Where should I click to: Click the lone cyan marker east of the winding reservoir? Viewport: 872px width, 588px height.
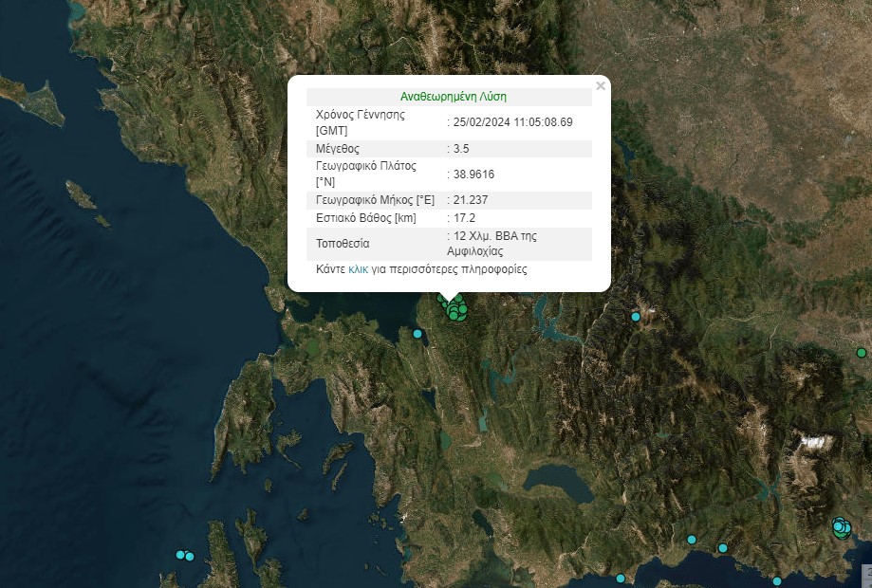(x=636, y=317)
